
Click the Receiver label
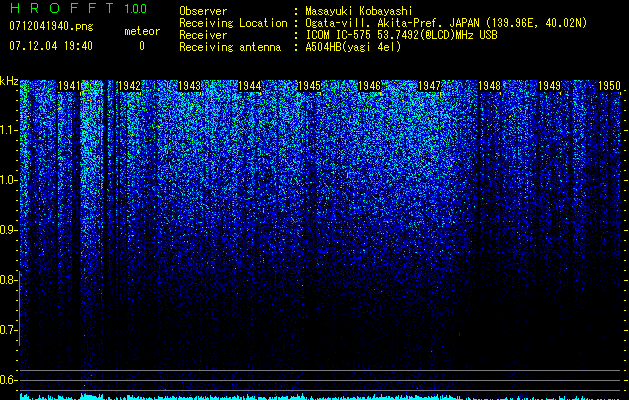(203, 35)
